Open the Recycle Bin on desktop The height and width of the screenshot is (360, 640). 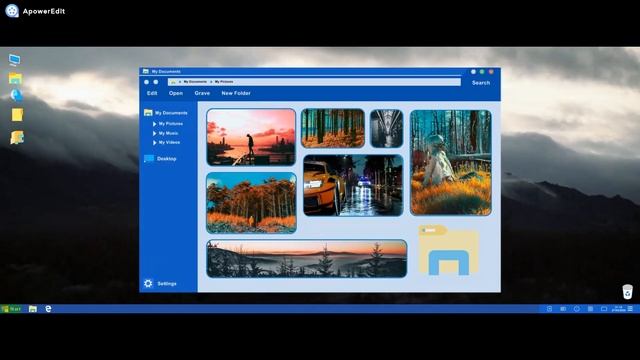[x=627, y=291]
